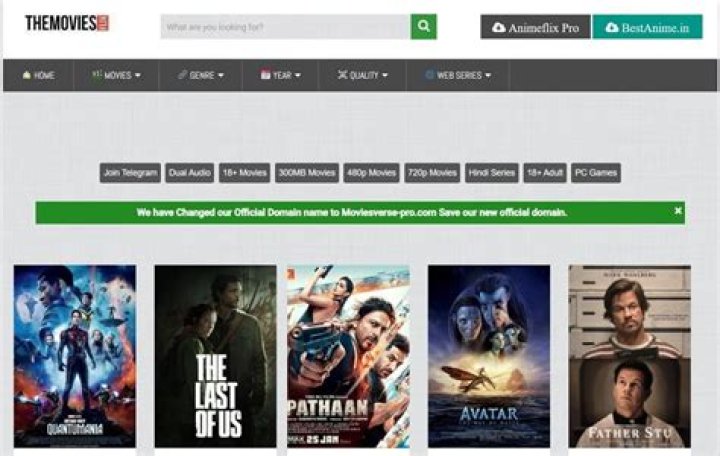The height and width of the screenshot is (456, 720).
Task: Dismiss the green domain change notice
Action: coord(678,210)
